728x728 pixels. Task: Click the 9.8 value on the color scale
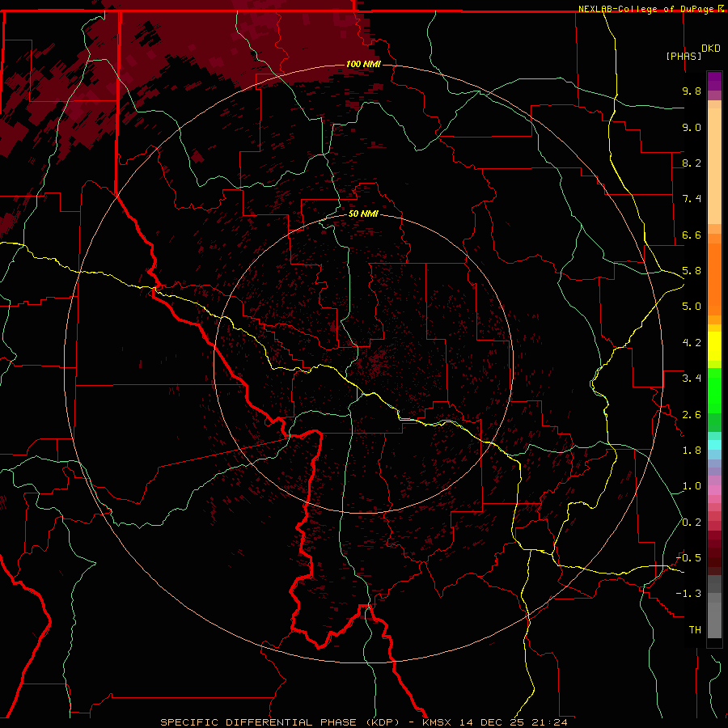(x=692, y=91)
